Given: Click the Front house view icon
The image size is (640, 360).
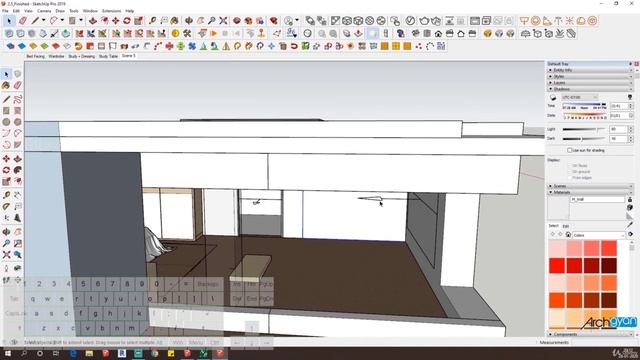Looking at the screenshot, I should (438, 33).
